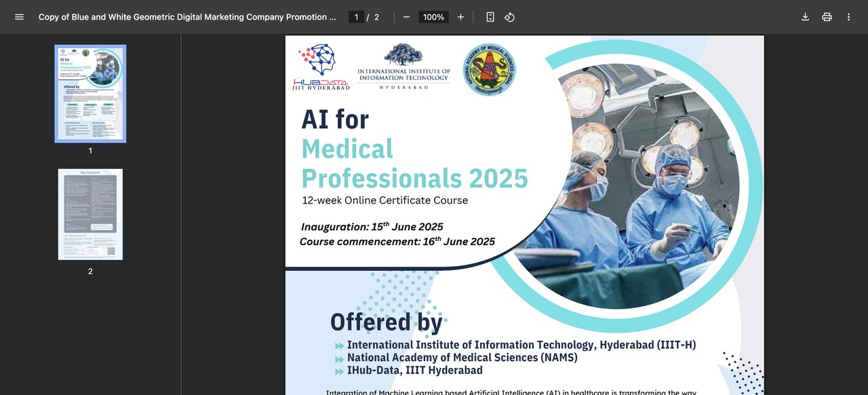Click the current page number field
The image size is (868, 395).
click(x=356, y=17)
